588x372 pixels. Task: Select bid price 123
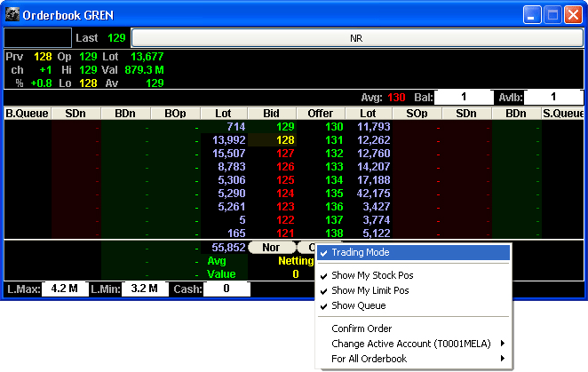click(285, 207)
